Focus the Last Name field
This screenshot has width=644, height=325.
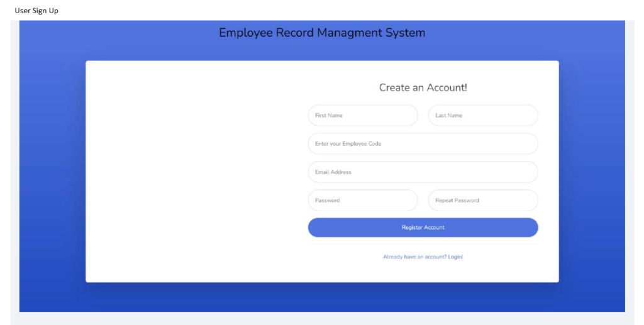click(483, 115)
